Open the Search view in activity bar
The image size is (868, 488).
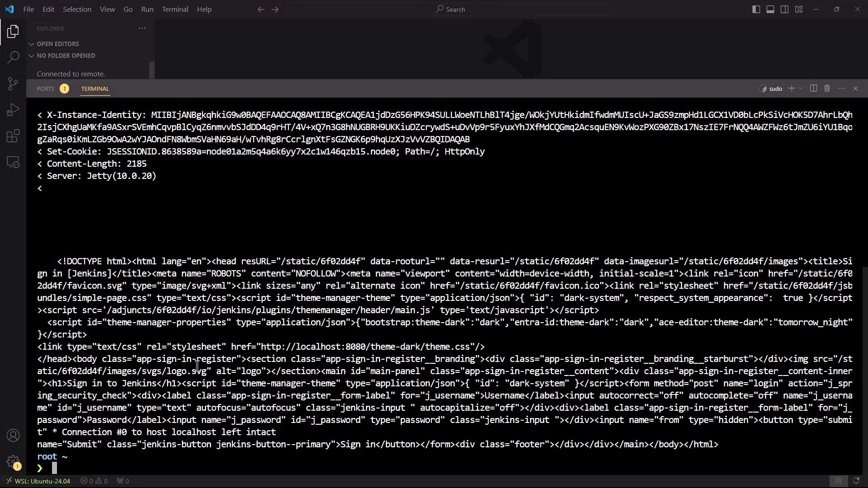pyautogui.click(x=13, y=57)
